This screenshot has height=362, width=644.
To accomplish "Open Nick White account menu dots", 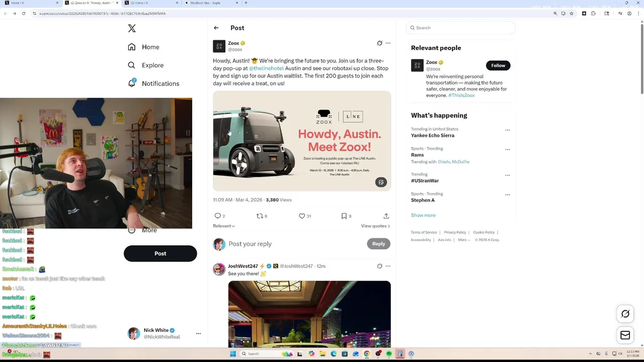I will 198,333.
